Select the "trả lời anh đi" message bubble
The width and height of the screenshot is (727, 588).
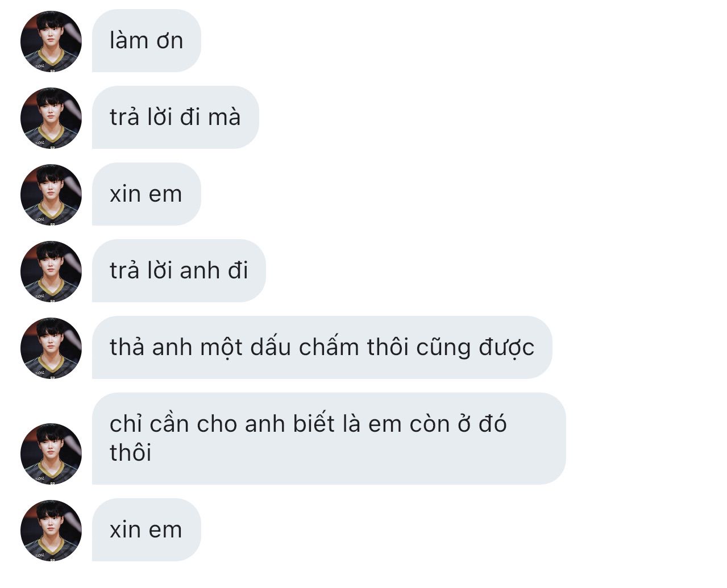pyautogui.click(x=179, y=271)
